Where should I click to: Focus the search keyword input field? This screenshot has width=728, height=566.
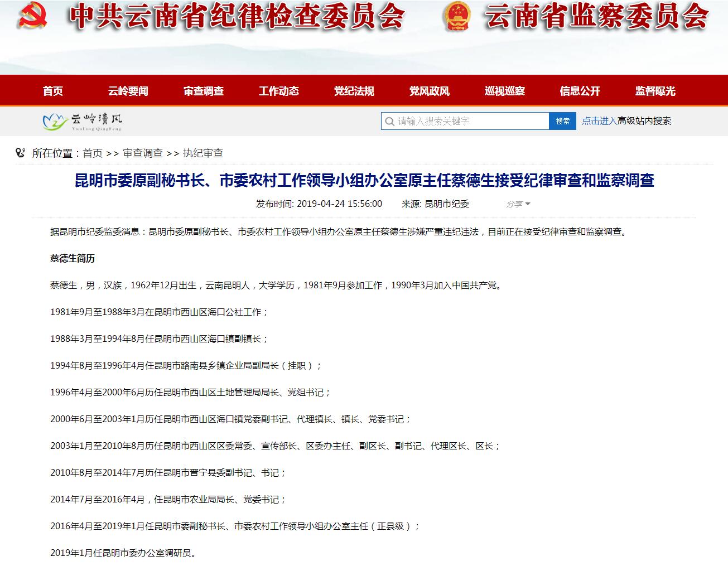coord(471,122)
